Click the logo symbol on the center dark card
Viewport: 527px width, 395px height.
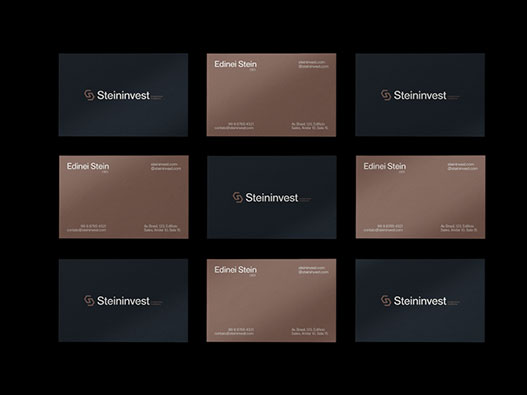click(238, 198)
